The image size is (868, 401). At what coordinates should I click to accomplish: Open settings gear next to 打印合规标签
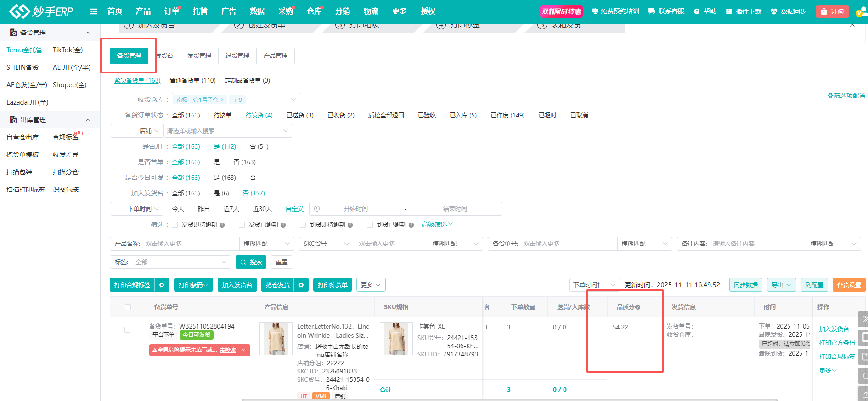[x=162, y=285]
